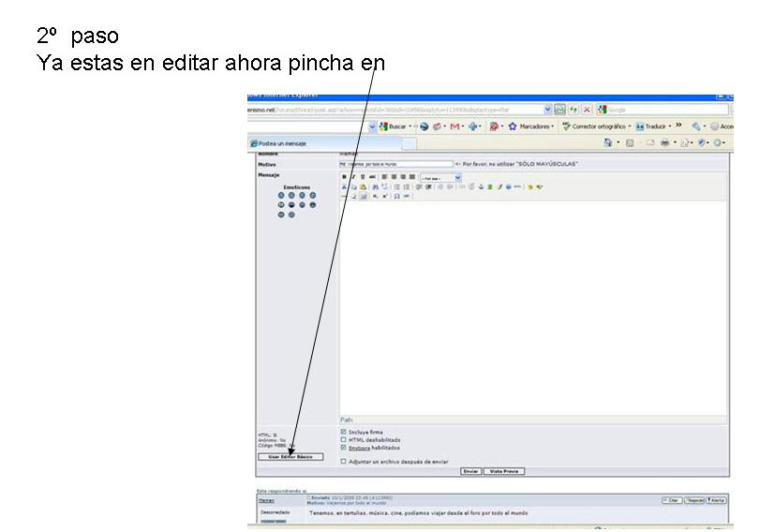Expand the address bar history dropdown
The height and width of the screenshot is (532, 774).
pyautogui.click(x=547, y=110)
